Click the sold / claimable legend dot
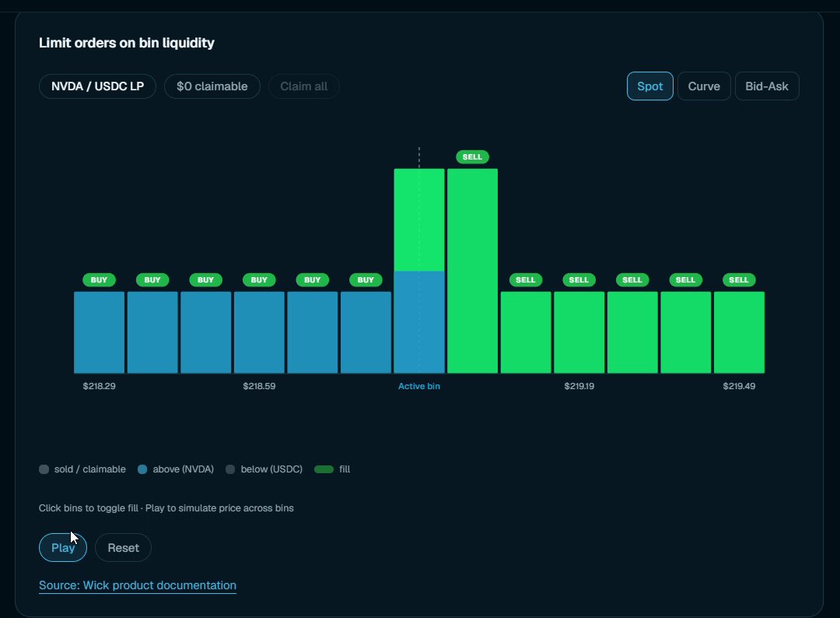Viewport: 840px width, 618px height. point(44,469)
